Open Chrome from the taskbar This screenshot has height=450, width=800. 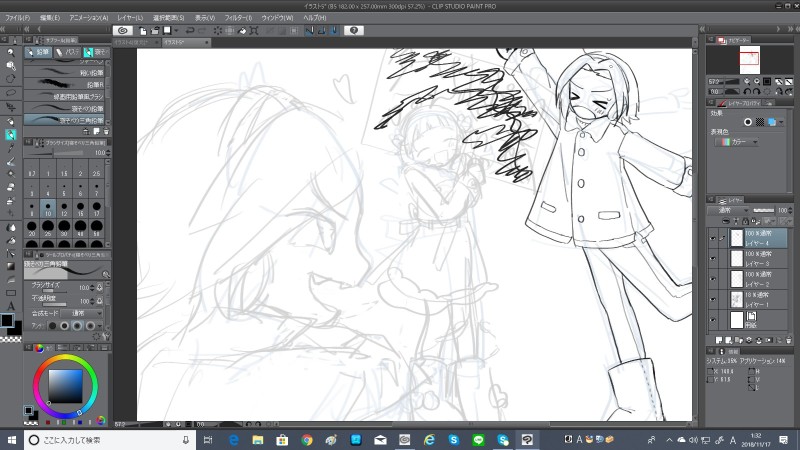[307, 439]
